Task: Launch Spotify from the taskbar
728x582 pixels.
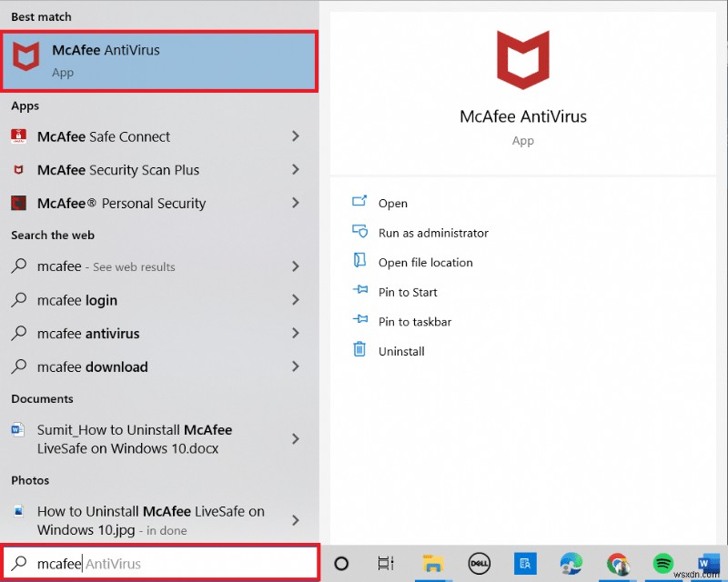Action: coord(663,564)
